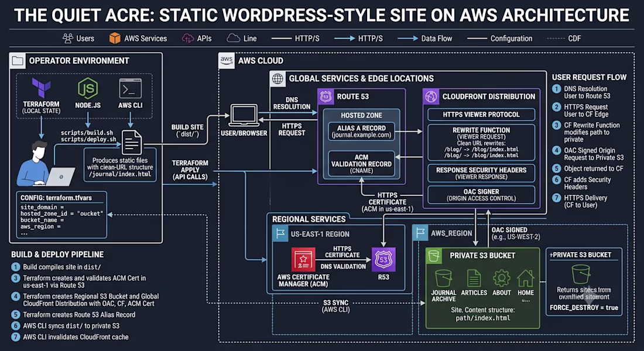The height and width of the screenshot is (351, 644).
Task: Select the build scripts document icon
Action: coord(131,142)
